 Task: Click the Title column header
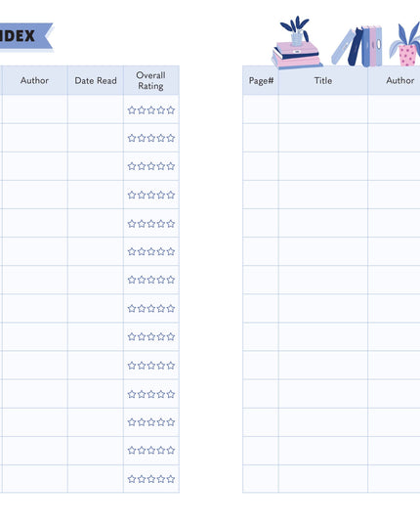pyautogui.click(x=323, y=80)
